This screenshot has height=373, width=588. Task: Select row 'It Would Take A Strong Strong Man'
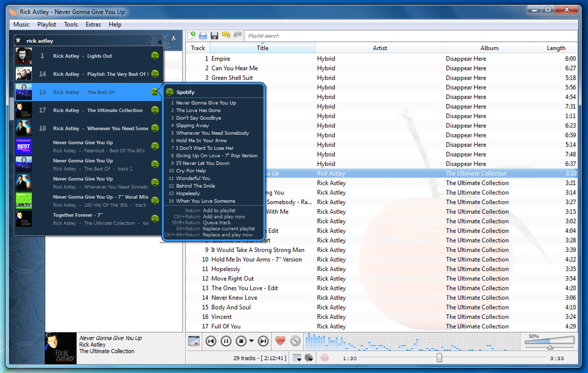point(382,250)
